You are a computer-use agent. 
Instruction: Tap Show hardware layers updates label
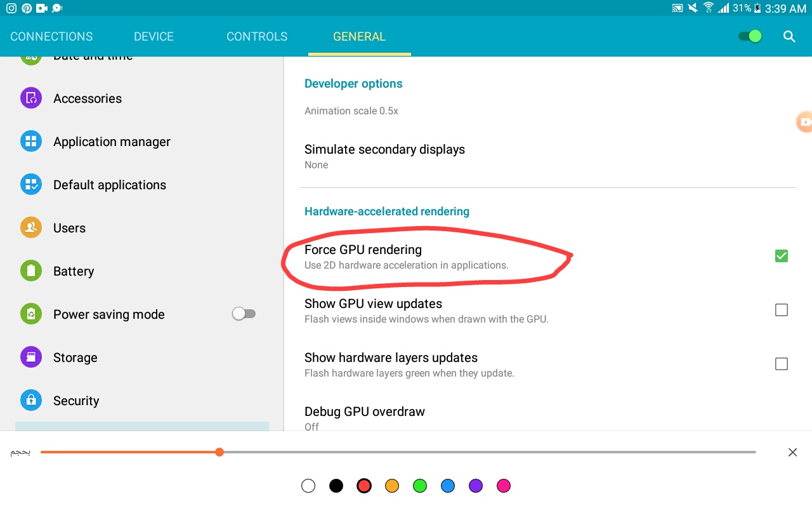(391, 358)
